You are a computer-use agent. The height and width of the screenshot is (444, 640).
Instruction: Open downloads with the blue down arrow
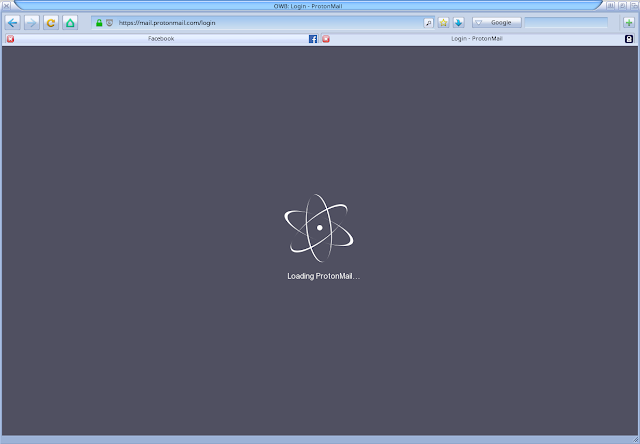pos(459,22)
